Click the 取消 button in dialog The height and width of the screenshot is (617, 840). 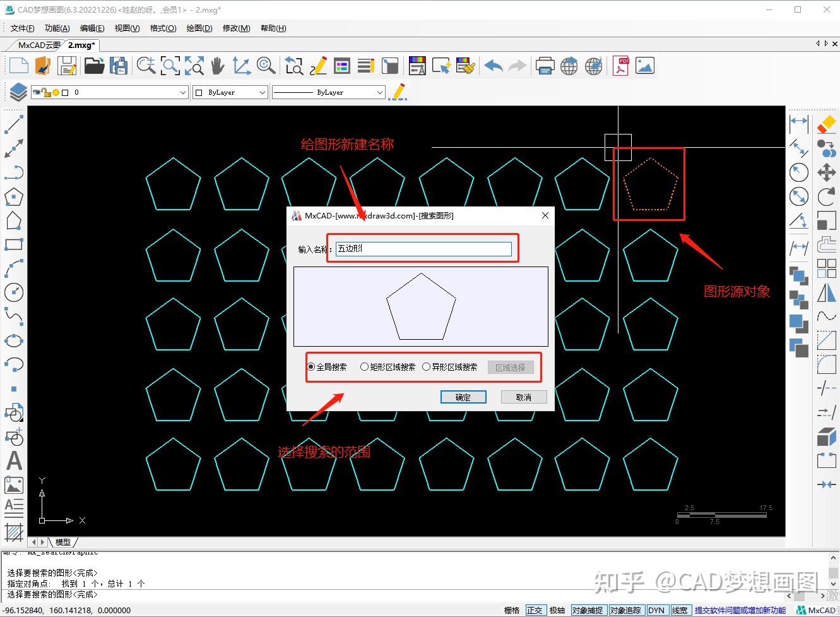click(523, 397)
